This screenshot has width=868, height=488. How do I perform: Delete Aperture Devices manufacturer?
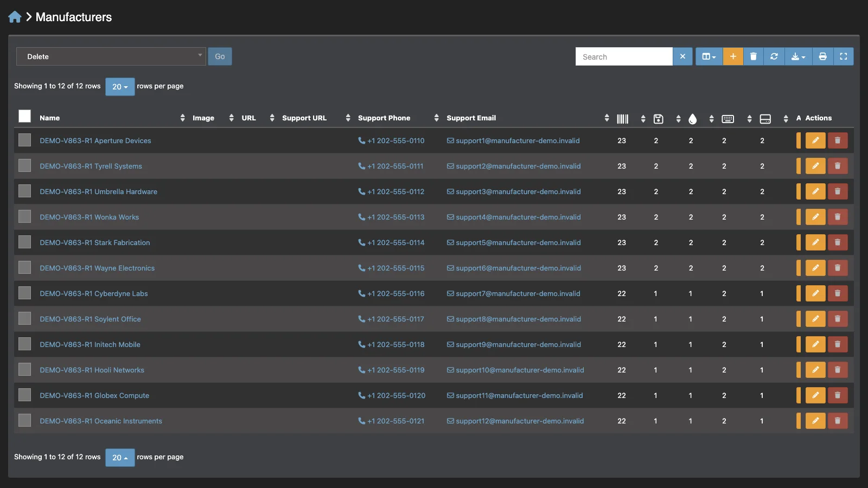coord(838,140)
